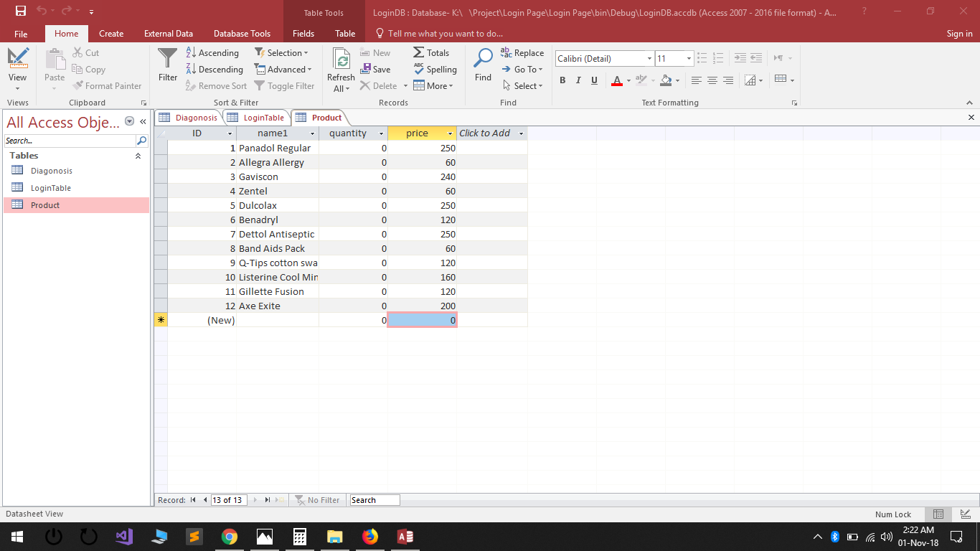Screen dimensions: 980x551
Task: Save the current record
Action: 375,70
